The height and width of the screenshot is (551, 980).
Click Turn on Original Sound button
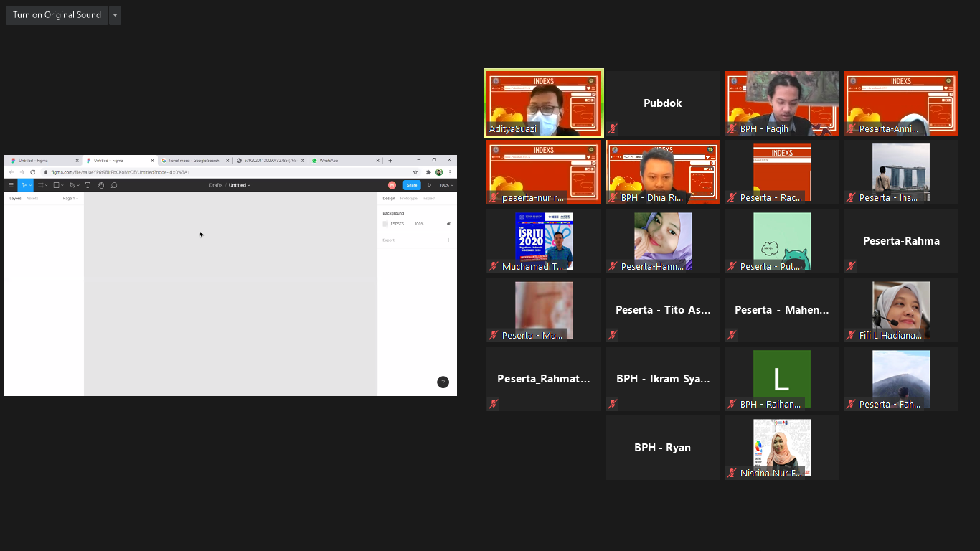57,15
